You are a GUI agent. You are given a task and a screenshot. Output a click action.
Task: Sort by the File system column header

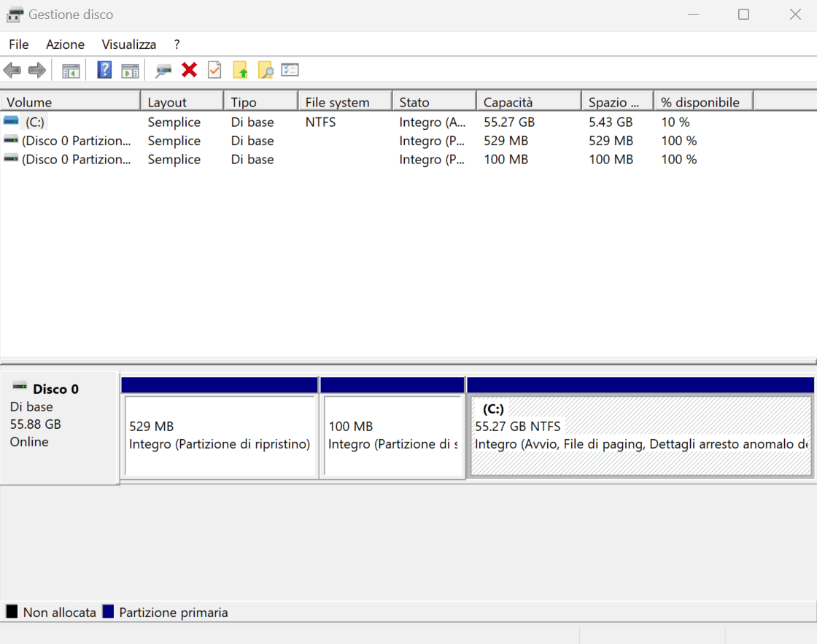pos(346,101)
